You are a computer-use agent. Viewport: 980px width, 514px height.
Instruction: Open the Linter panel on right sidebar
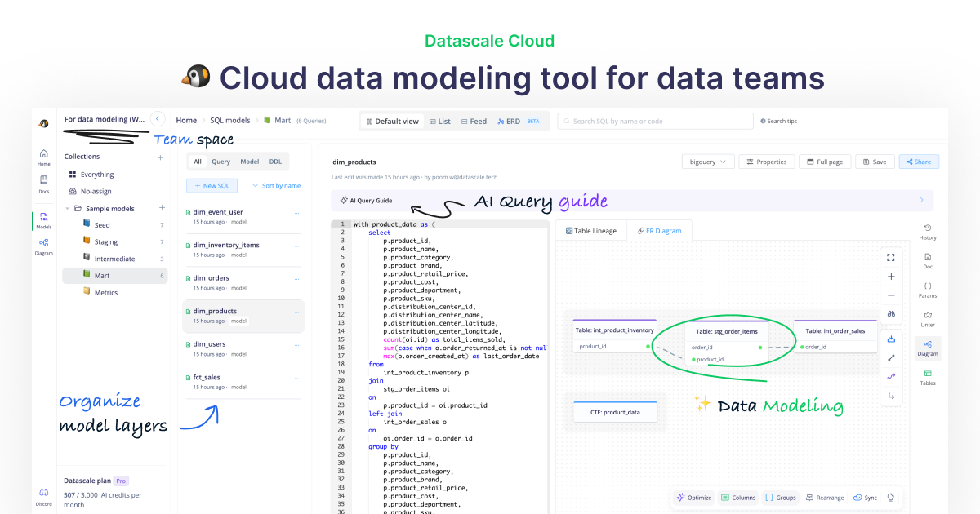[928, 319]
